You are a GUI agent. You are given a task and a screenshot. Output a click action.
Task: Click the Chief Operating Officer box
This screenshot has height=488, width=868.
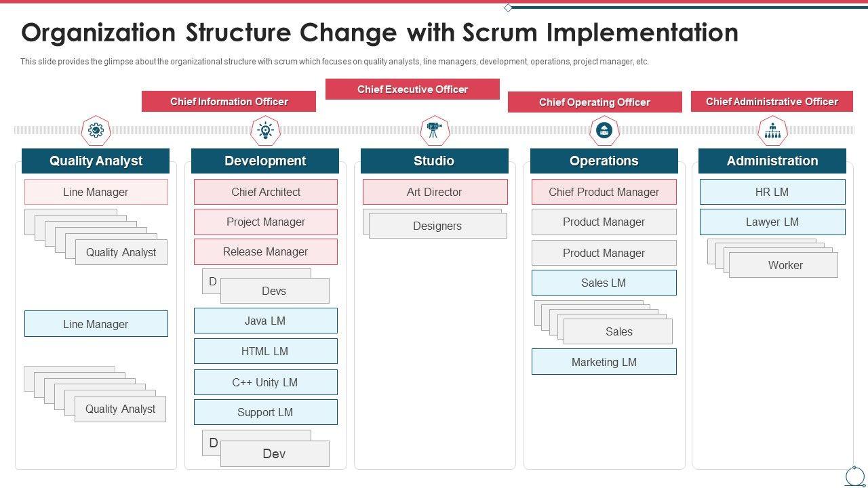click(595, 102)
